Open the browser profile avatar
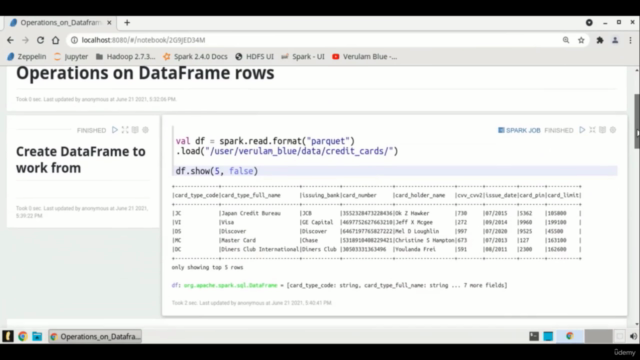The image size is (640, 360). pos(615,40)
